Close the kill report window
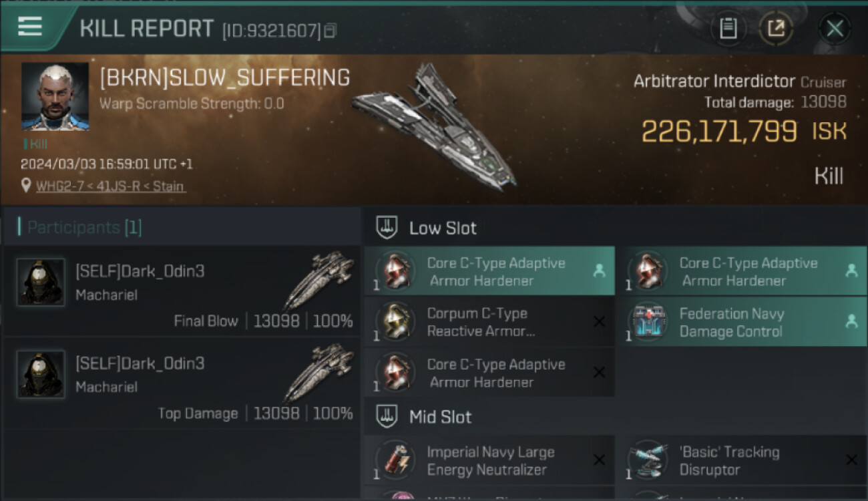This screenshot has width=868, height=501. (x=835, y=28)
